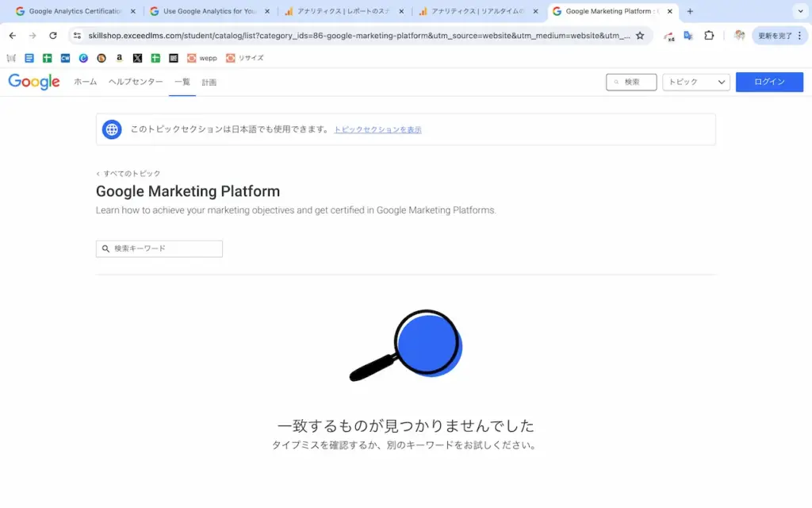Image resolution: width=812 pixels, height=508 pixels.
Task: Close the Use Google Analytics tab
Action: click(x=267, y=11)
